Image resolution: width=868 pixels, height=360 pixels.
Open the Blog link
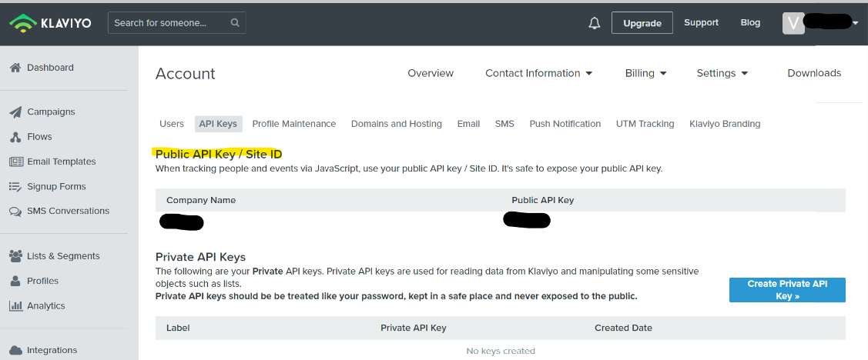(x=750, y=22)
